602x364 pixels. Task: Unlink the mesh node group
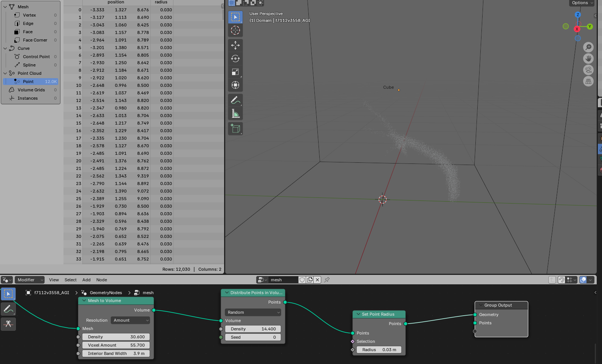317,280
